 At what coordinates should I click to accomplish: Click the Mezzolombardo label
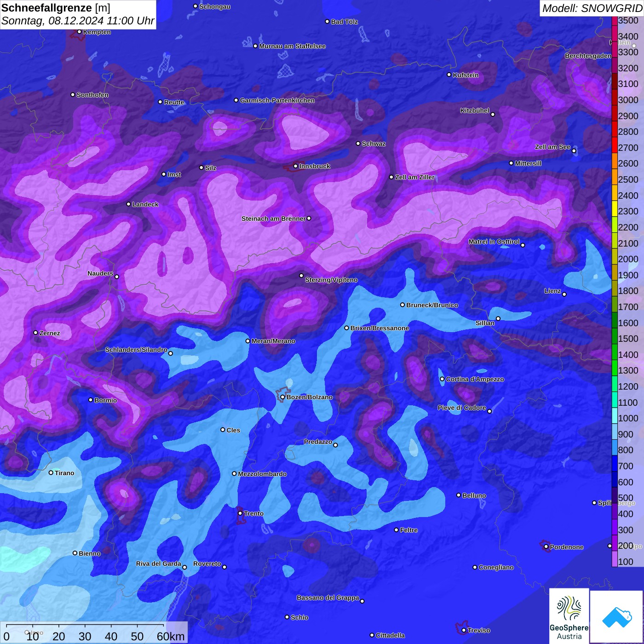pos(262,474)
